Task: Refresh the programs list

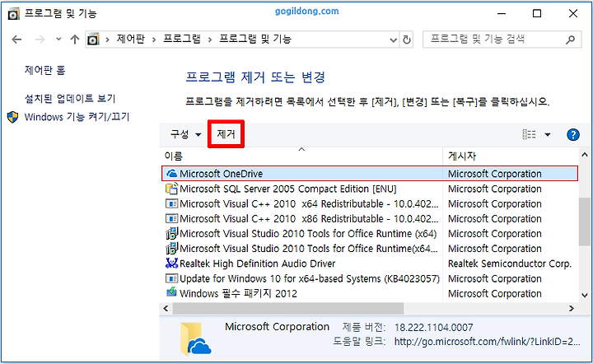Action: click(x=407, y=40)
